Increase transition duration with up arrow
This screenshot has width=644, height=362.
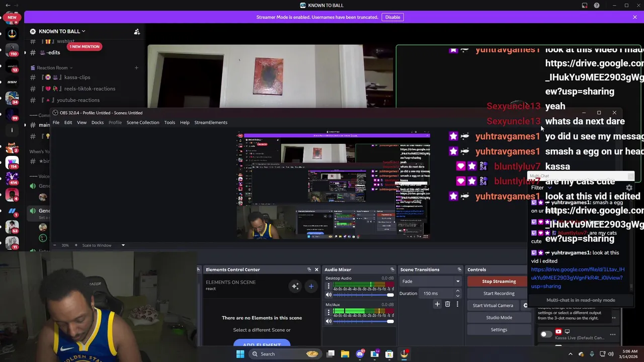457,291
